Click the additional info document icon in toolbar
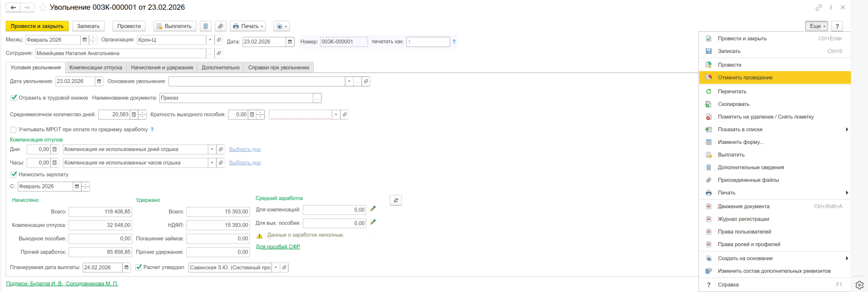The image size is (868, 292). tap(206, 26)
